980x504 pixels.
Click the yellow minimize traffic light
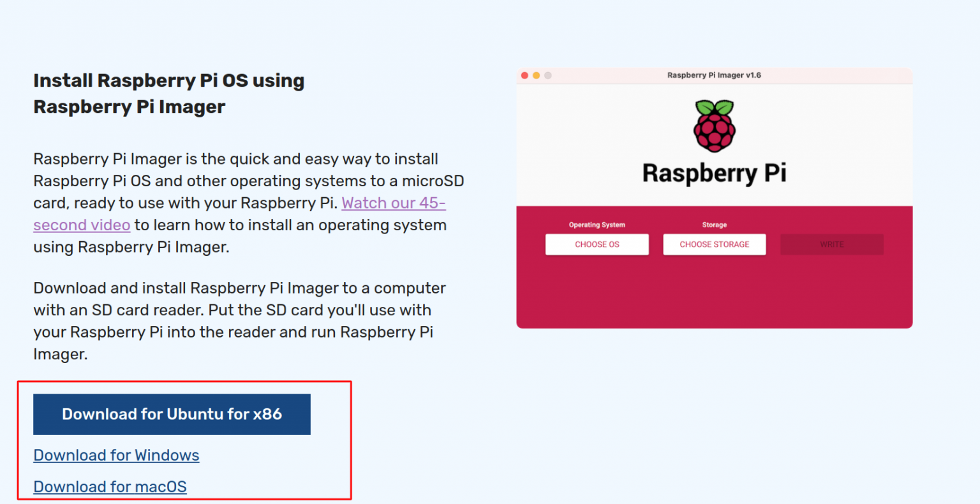535,75
